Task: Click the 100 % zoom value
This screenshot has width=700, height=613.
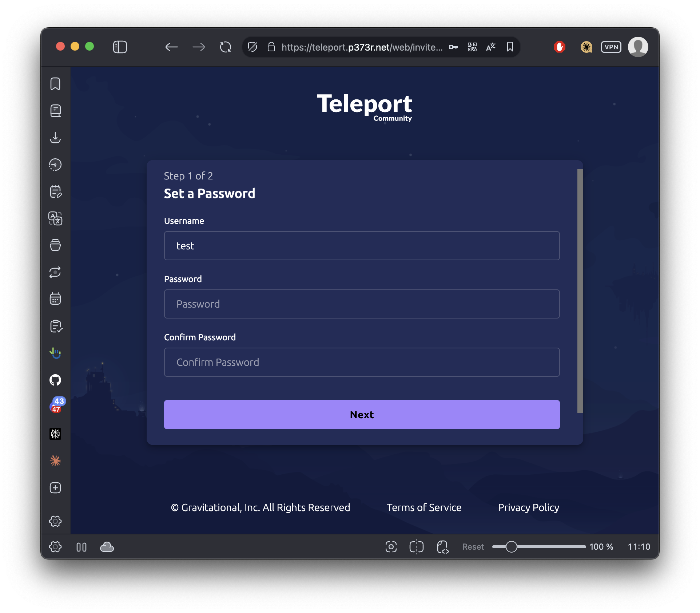Action: [x=601, y=547]
